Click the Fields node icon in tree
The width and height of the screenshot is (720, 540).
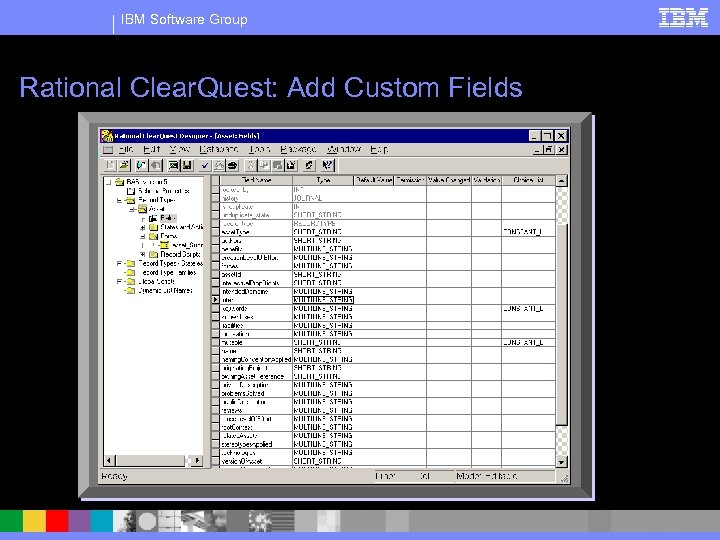(x=153, y=218)
